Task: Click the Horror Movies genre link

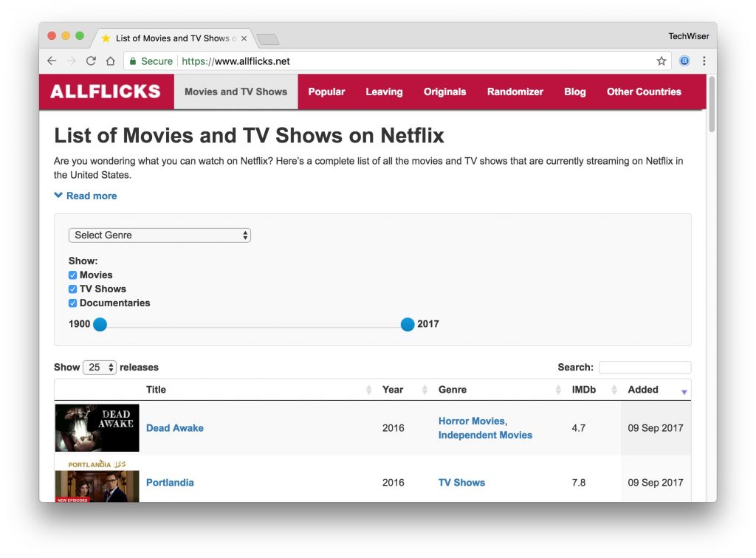Action: [x=472, y=421]
